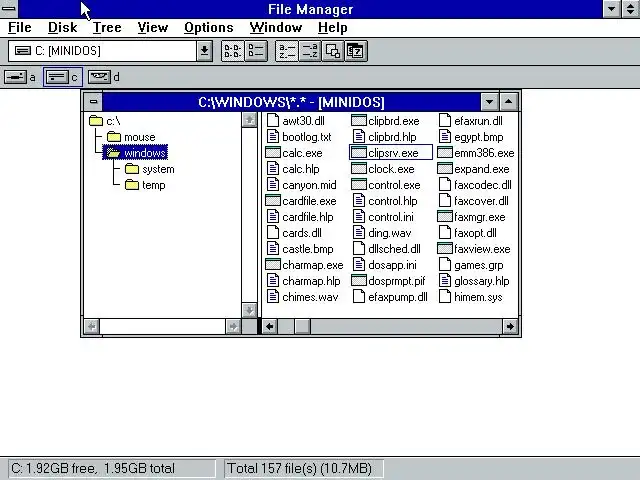Select the control.exe program icon

(359, 184)
